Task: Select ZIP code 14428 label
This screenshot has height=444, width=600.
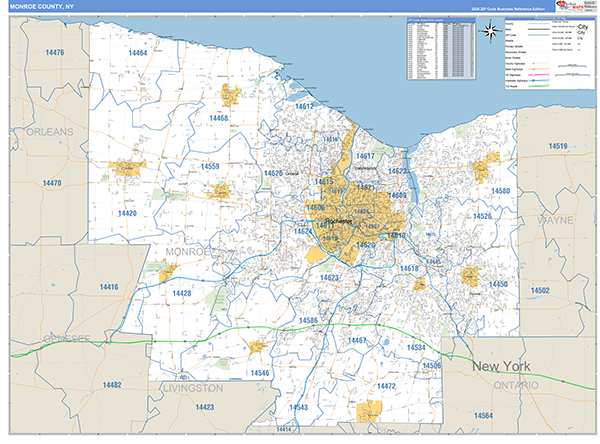Action: [x=181, y=293]
